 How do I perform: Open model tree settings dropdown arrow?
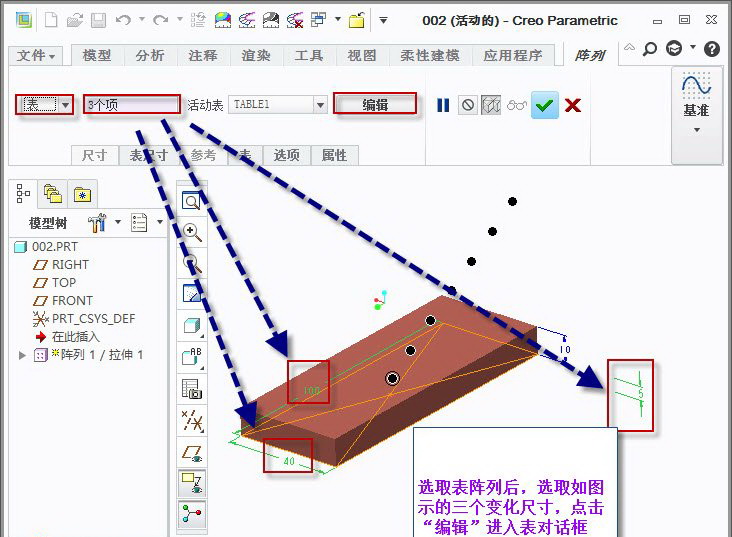tap(118, 222)
